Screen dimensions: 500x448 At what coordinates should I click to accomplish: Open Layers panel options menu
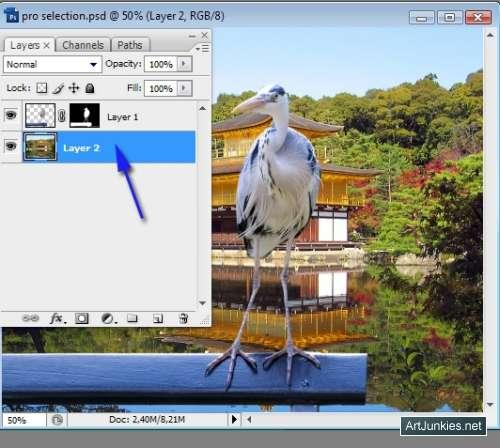(x=203, y=49)
